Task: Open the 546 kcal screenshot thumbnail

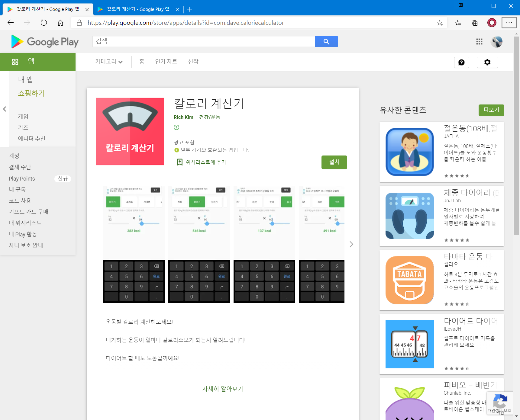Action: pyautogui.click(x=199, y=244)
